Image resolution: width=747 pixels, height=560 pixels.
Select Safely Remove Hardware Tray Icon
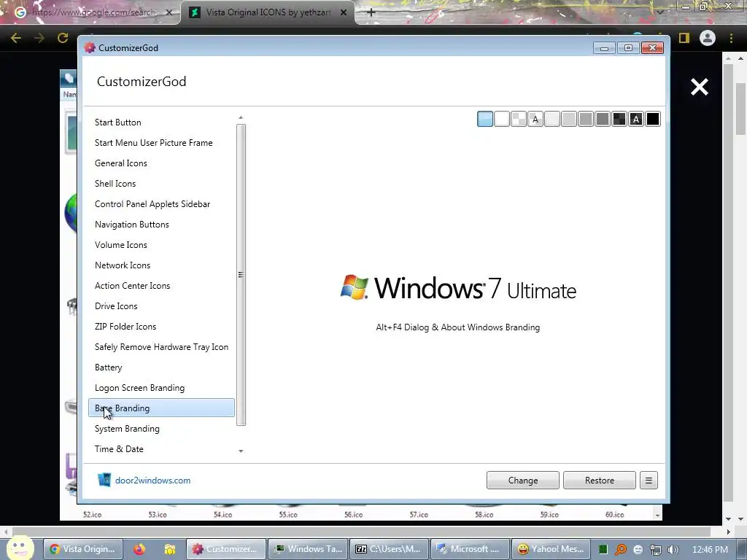[161, 347]
